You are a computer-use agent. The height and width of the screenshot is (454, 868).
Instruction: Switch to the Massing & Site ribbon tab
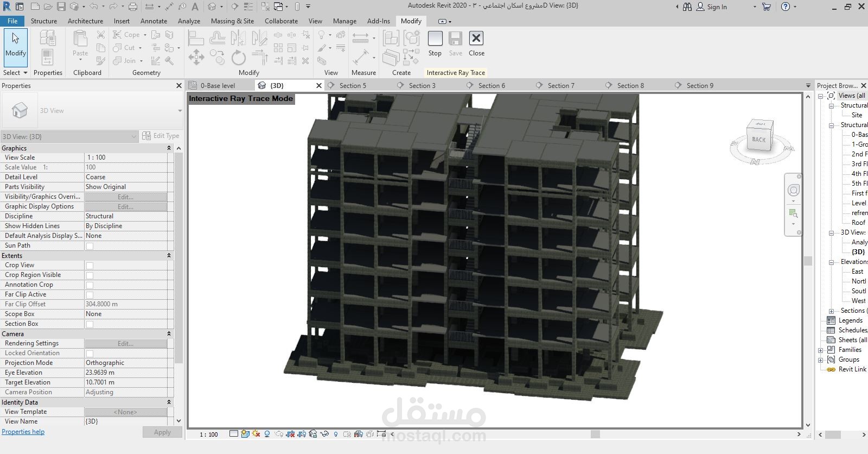232,21
